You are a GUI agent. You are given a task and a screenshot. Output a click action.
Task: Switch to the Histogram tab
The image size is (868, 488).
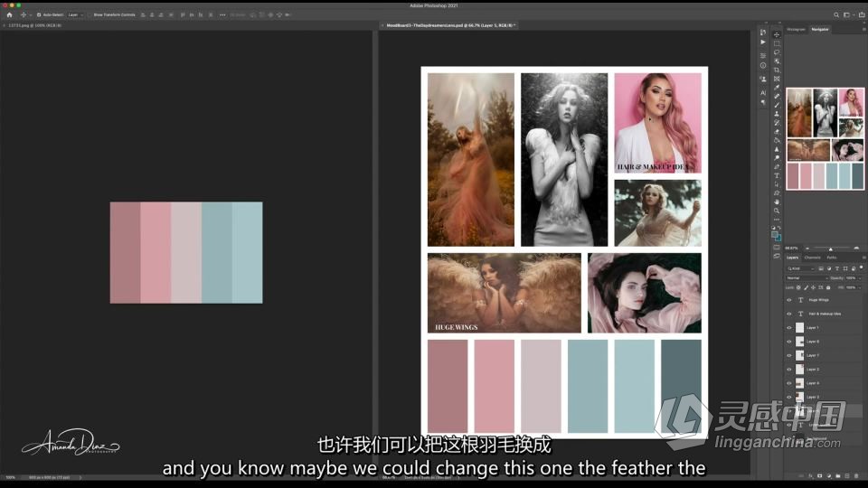tap(796, 29)
